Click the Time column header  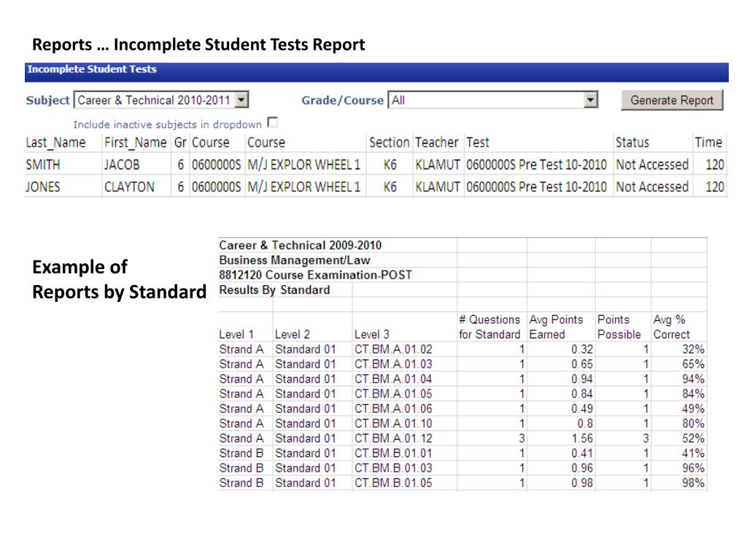point(708,143)
